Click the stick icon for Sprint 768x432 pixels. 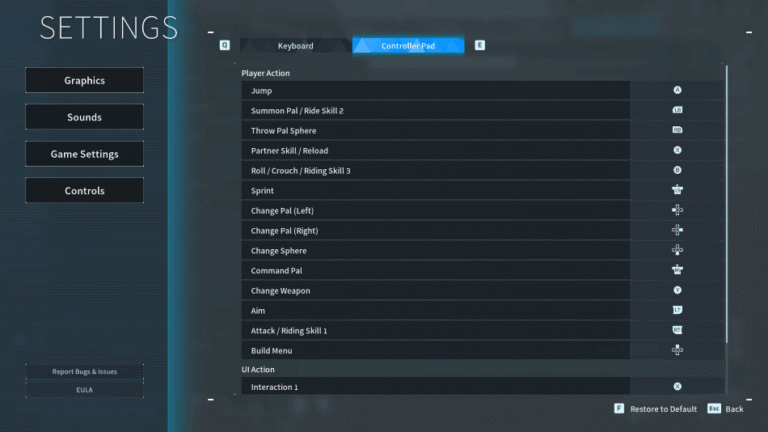(x=677, y=190)
